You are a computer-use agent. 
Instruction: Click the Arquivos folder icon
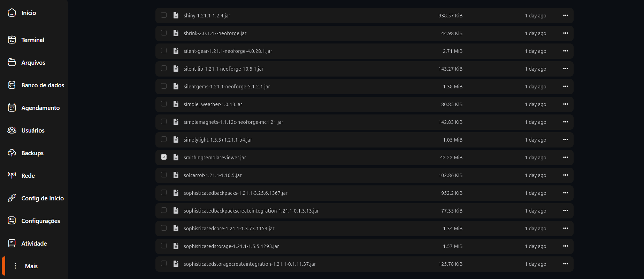click(12, 63)
